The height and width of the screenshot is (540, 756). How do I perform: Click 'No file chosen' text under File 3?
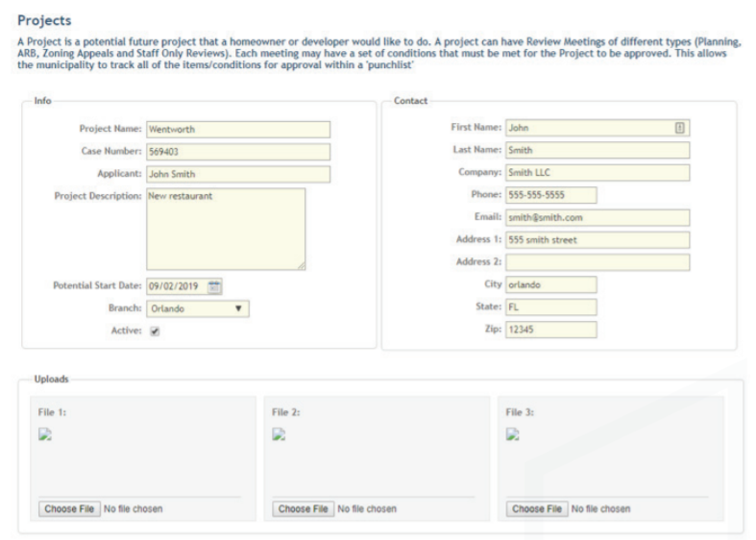pyautogui.click(x=600, y=508)
